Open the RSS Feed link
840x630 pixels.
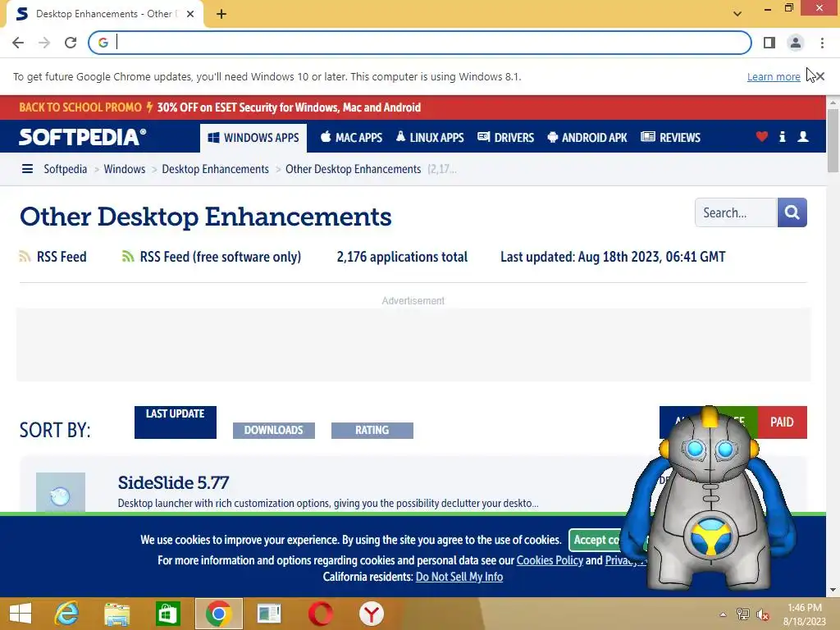coord(62,257)
